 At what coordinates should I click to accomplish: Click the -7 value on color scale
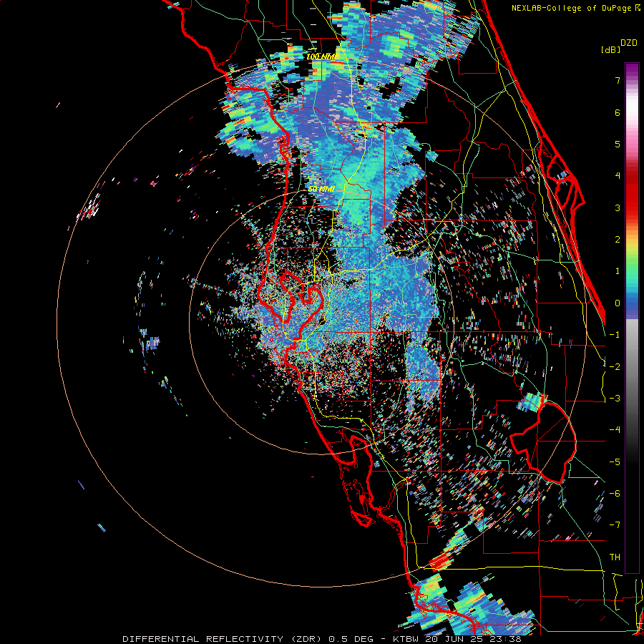(615, 525)
